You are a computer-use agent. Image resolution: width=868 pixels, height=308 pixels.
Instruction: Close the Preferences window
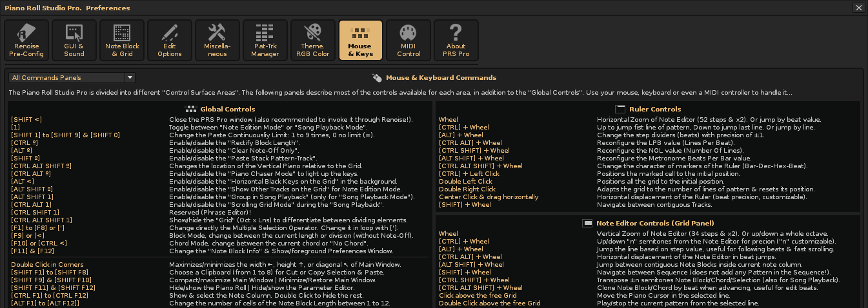click(x=858, y=8)
